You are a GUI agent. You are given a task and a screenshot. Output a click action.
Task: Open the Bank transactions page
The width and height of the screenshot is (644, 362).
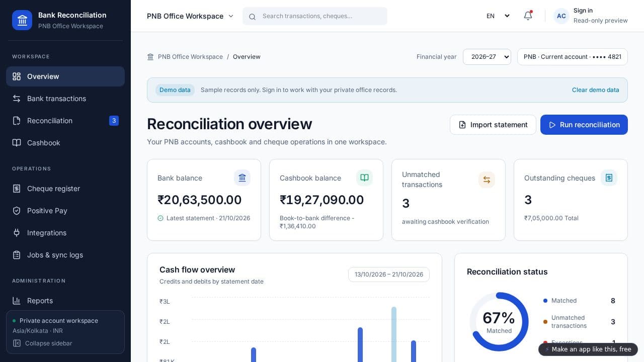pos(65,99)
